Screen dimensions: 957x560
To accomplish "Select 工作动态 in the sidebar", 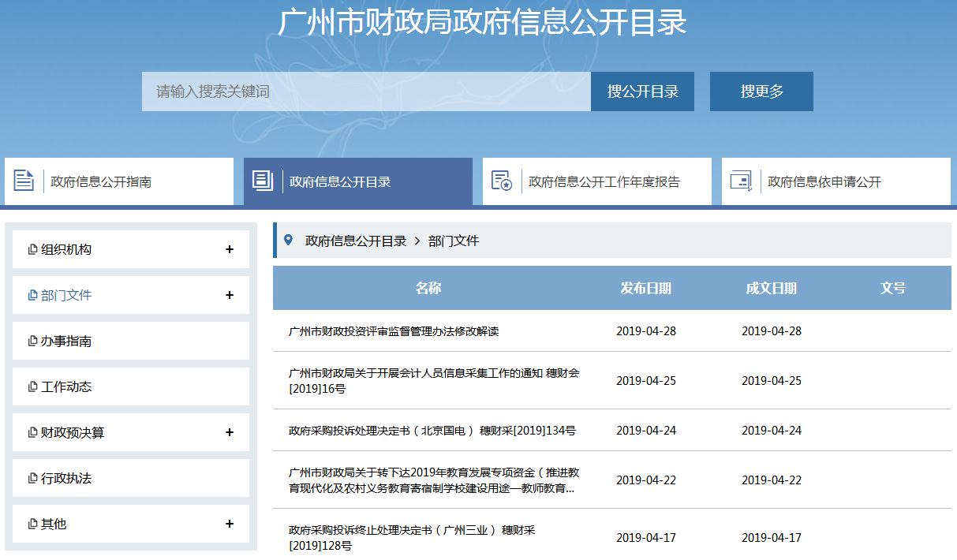I will pos(66,387).
